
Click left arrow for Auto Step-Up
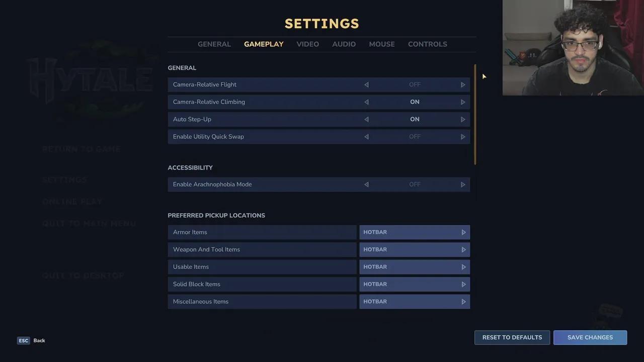(366, 119)
